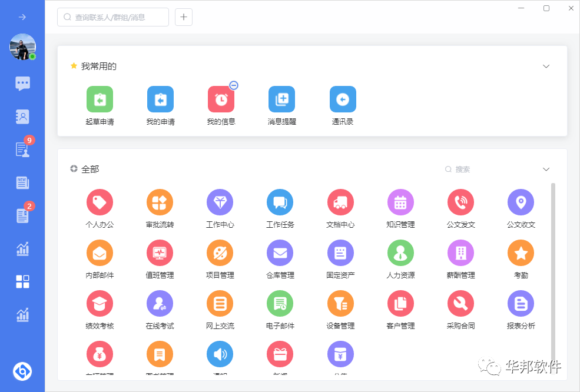Collapse the 我常用的 section chevron
This screenshot has height=392, width=580.
(x=546, y=67)
